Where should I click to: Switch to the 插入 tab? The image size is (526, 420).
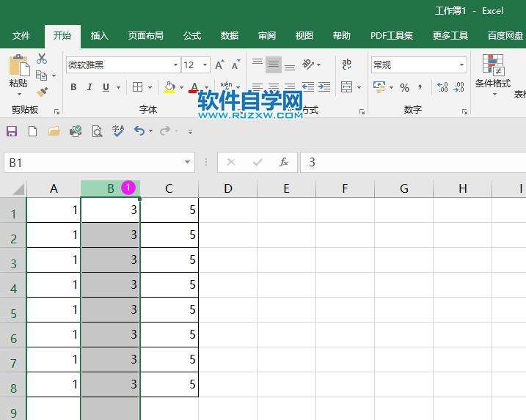[99, 35]
